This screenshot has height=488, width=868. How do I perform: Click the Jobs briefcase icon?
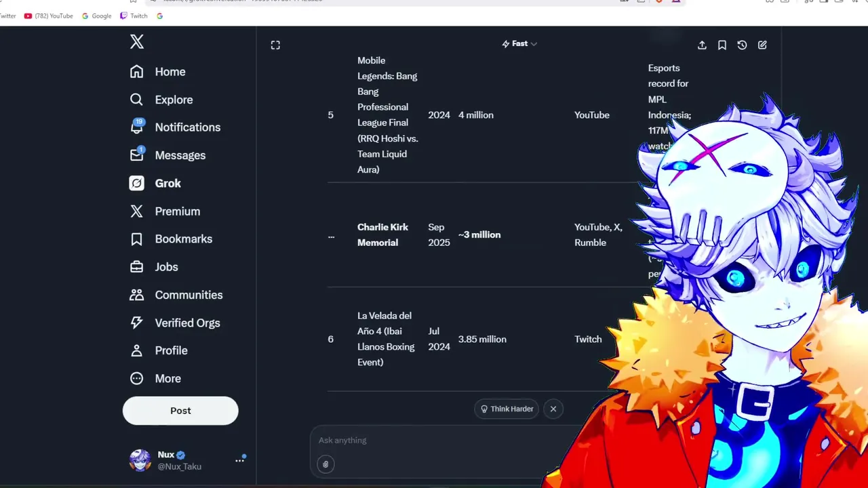(137, 267)
